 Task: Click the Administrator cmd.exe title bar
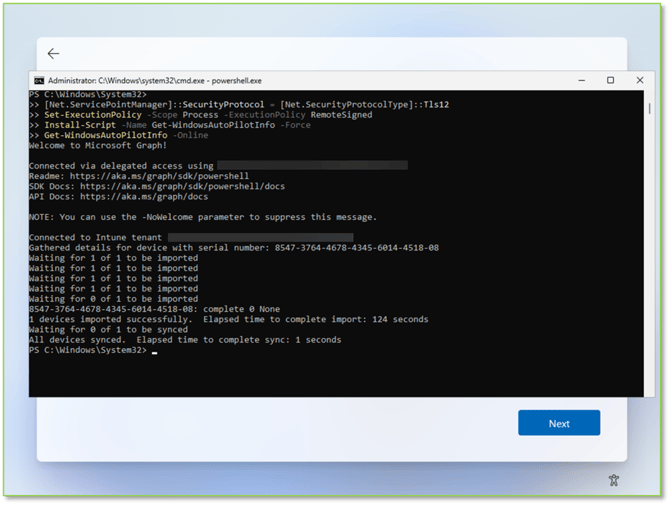[x=300, y=80]
